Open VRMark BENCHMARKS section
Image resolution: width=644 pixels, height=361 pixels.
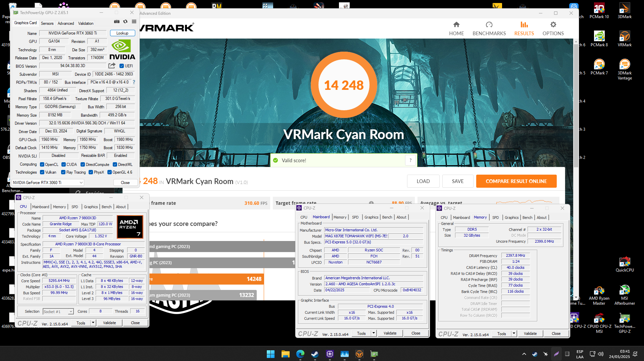(489, 28)
